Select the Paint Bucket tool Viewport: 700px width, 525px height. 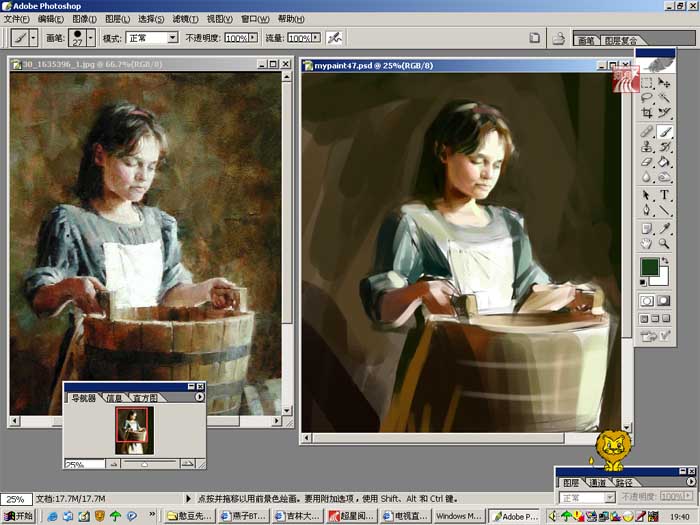click(664, 162)
